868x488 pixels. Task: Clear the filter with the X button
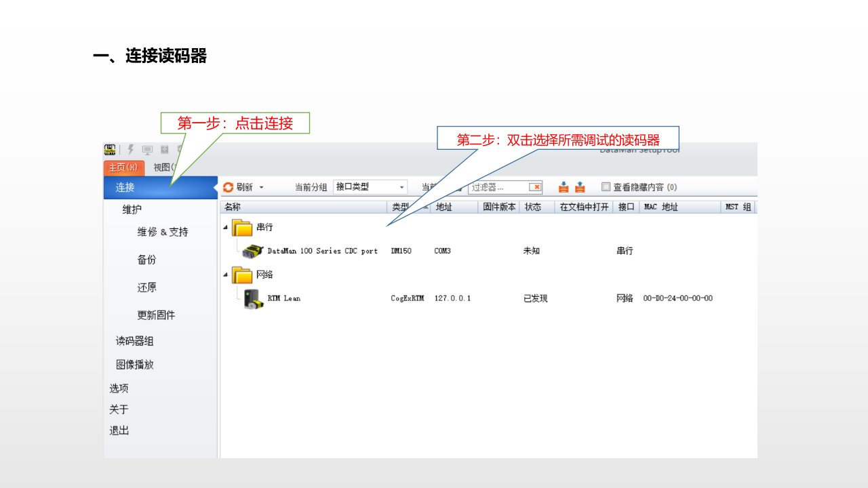[535, 188]
